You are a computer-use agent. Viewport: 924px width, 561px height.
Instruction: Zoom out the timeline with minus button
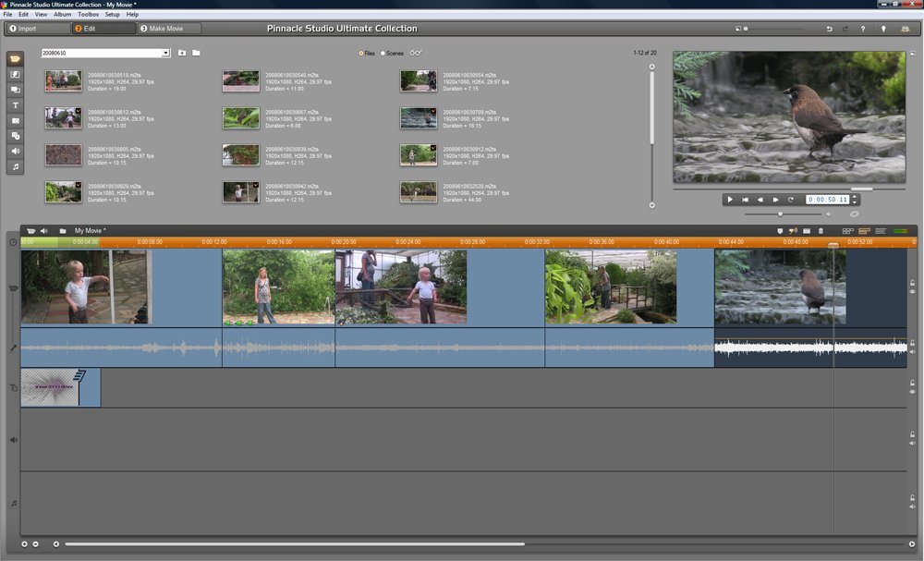[35, 544]
